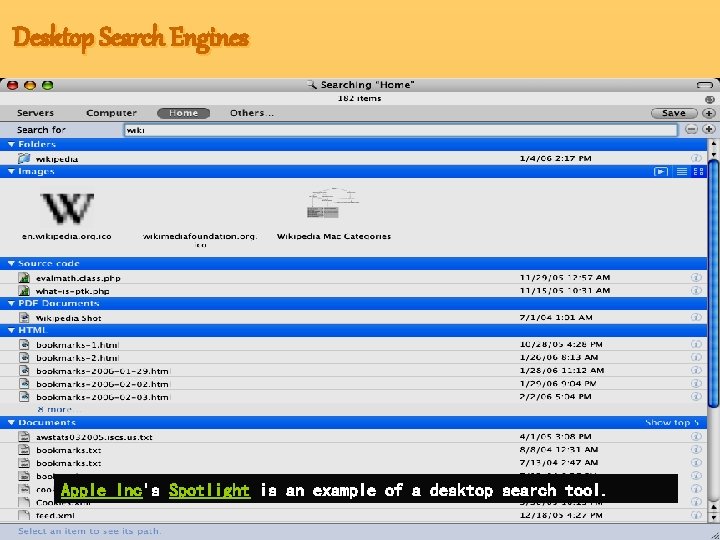Collapse the Folders section triangle
The width and height of the screenshot is (720, 540).
click(11, 145)
